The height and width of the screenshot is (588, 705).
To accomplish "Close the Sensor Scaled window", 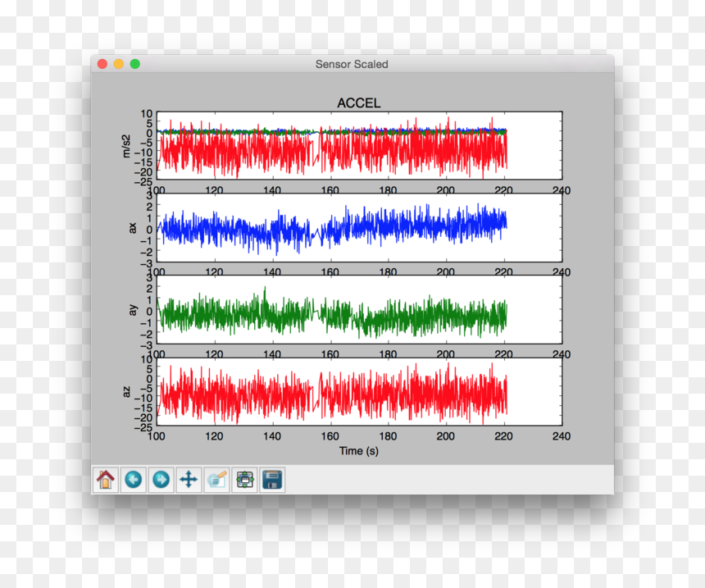I will [x=102, y=64].
